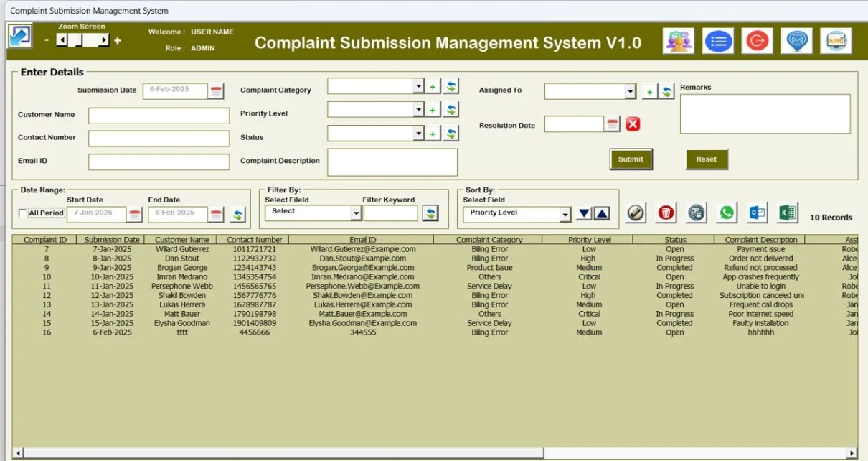The image size is (868, 461).
Task: Refresh the Priority Level list with blue arrows
Action: [451, 108]
